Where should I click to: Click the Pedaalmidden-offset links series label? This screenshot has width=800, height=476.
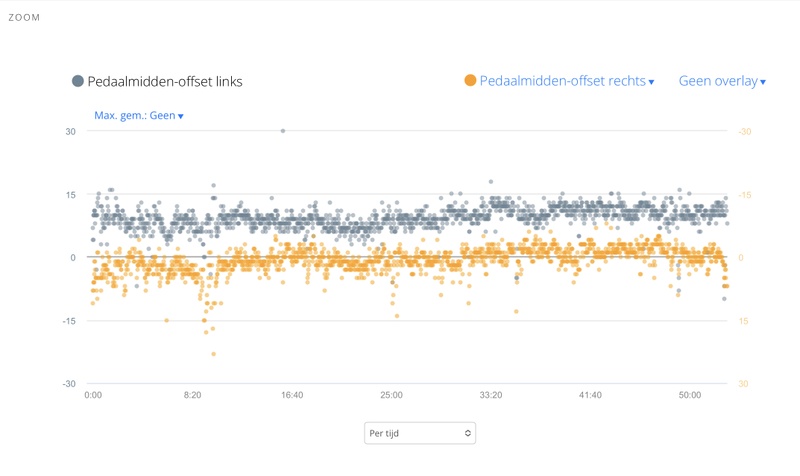[x=165, y=81]
